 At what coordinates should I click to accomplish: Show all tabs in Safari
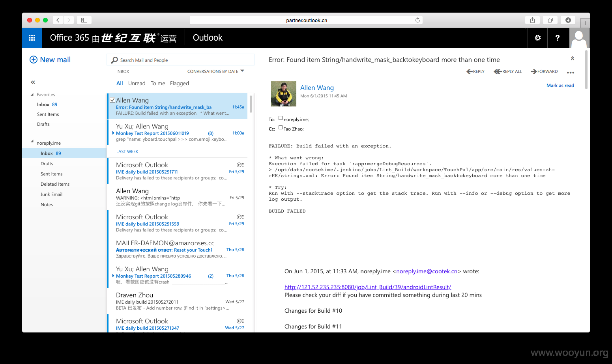(x=550, y=20)
